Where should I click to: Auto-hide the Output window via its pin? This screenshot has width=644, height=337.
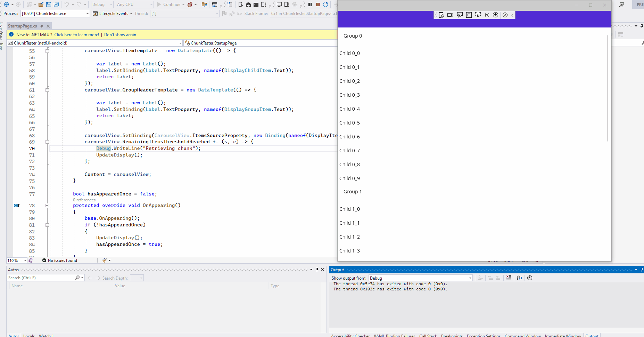[641, 269]
